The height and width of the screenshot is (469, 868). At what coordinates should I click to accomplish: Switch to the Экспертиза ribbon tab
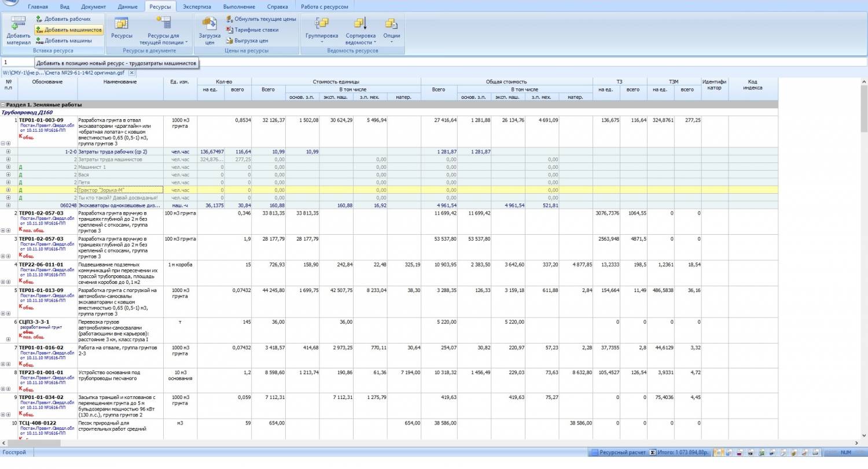coord(197,7)
